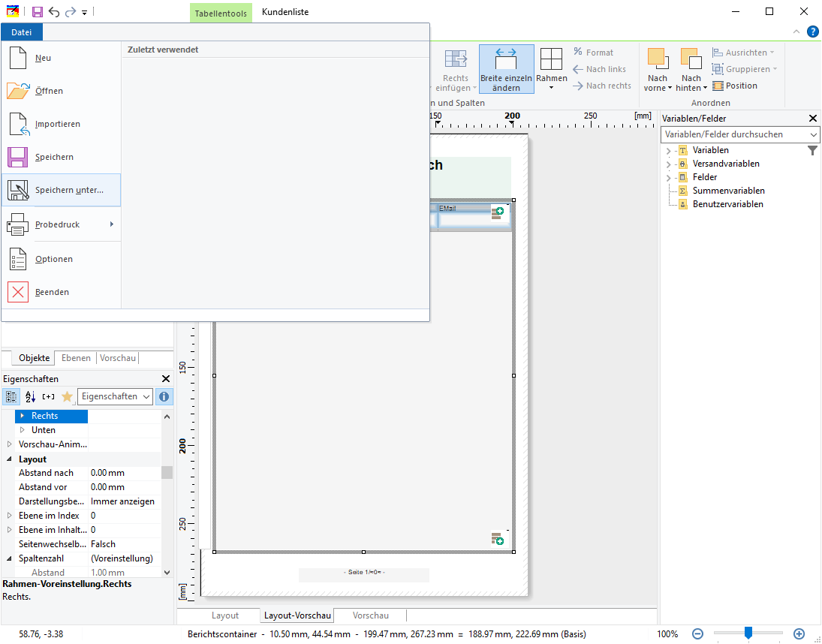
Task: Click the Darstellungsbe... value Immer anzeigen
Action: (125, 501)
